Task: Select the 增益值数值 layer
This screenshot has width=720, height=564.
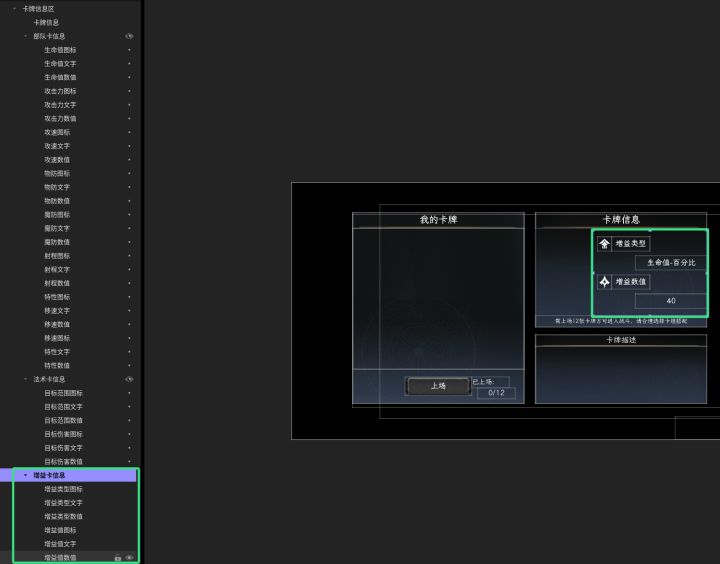Action: 60,558
